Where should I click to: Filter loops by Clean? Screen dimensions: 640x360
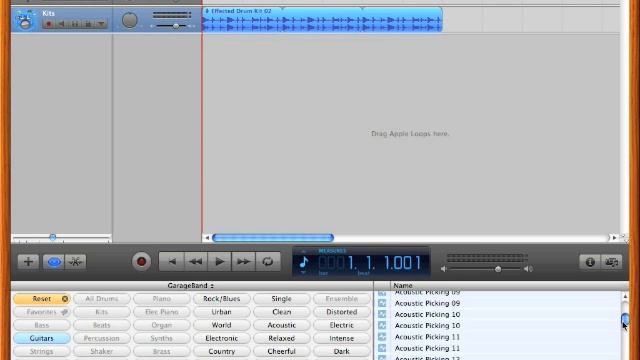pos(282,312)
